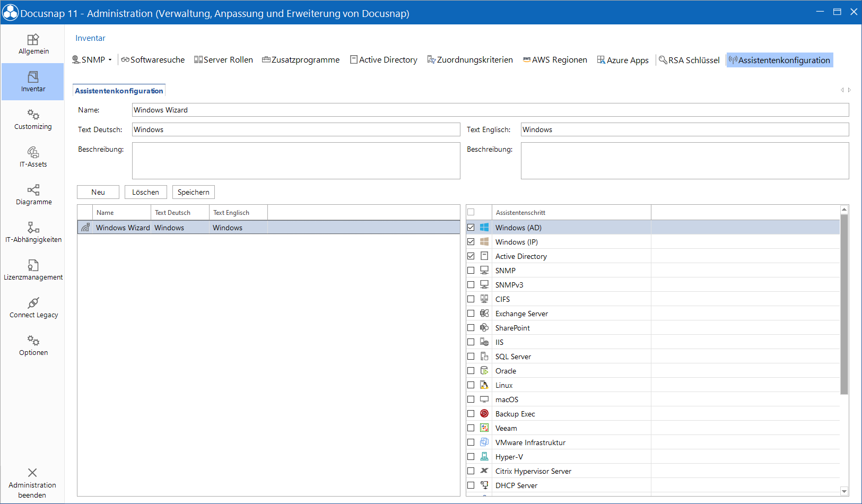
Task: Click the Neu button
Action: (98, 192)
